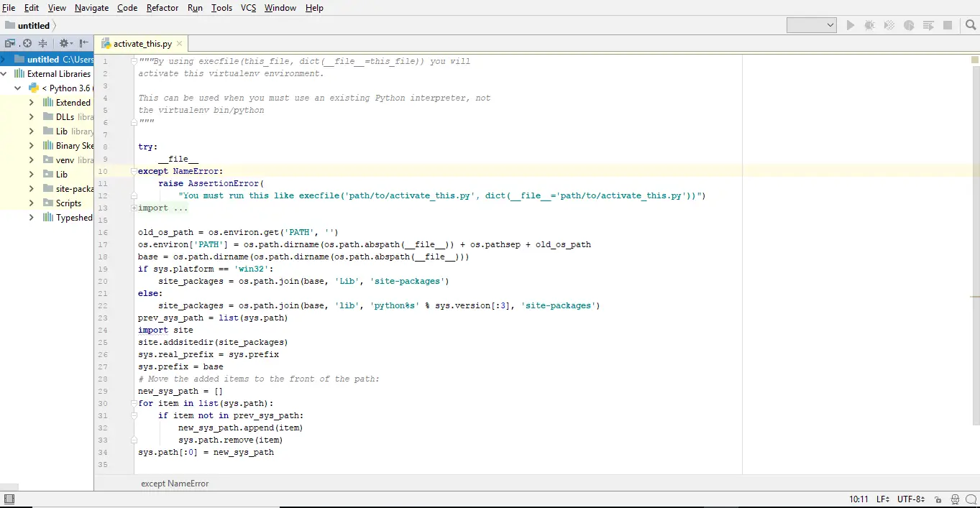The image size is (980, 508).
Task: Click the Run (play) toolbar icon
Action: click(851, 25)
